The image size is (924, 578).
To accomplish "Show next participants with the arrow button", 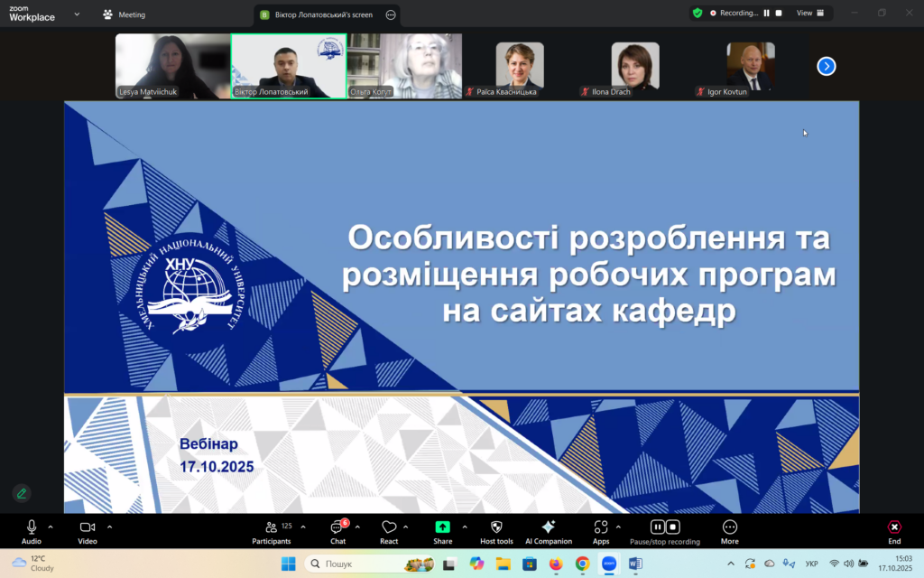I will pyautogui.click(x=826, y=66).
